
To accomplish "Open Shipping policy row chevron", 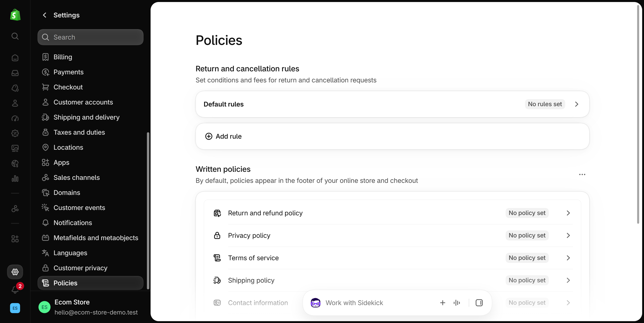I will (568, 280).
